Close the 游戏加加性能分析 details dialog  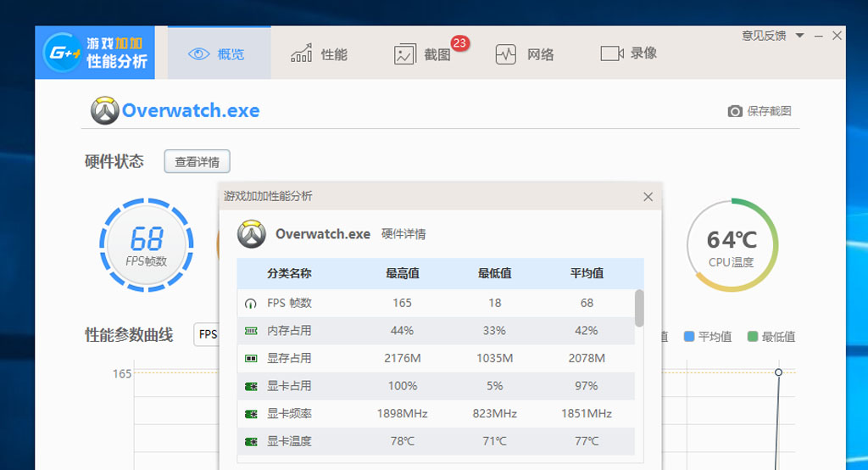[648, 197]
